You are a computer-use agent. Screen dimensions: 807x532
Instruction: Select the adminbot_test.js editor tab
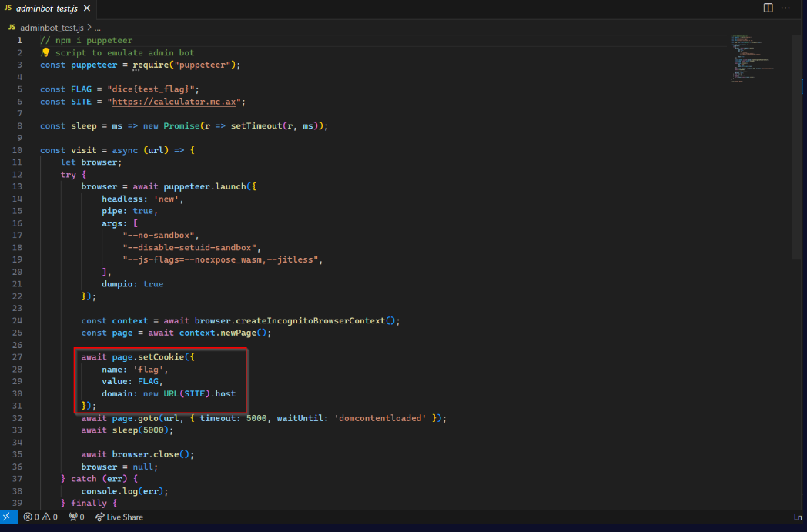tap(46, 8)
